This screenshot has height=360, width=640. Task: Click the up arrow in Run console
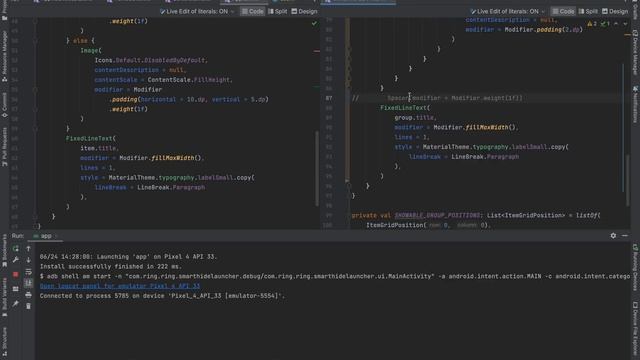point(28,249)
